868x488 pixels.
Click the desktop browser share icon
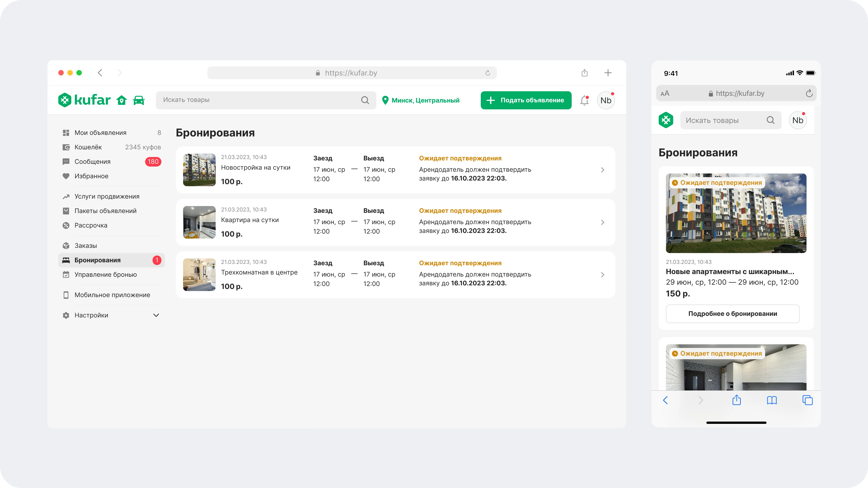[584, 73]
